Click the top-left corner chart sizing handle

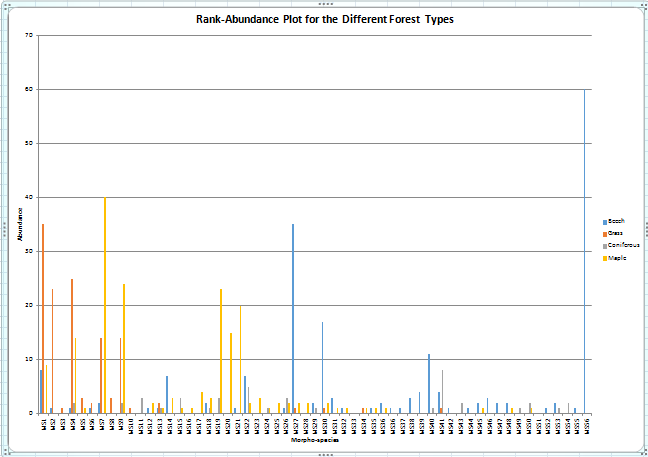click(6, 5)
